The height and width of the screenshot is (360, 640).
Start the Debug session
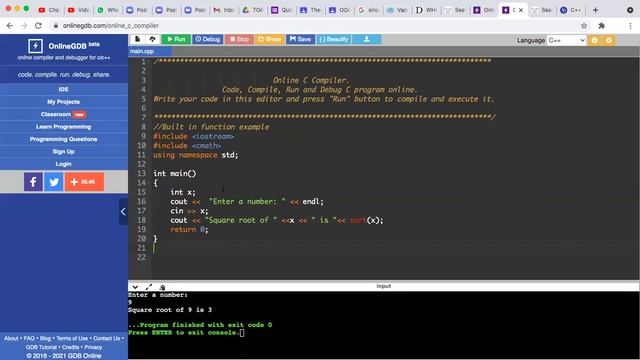pyautogui.click(x=208, y=39)
